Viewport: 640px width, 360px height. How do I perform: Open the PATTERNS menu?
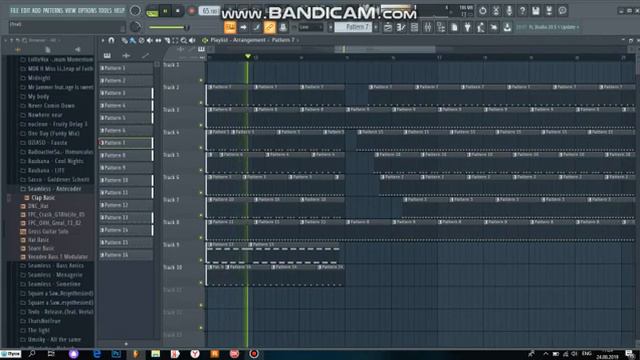click(53, 10)
